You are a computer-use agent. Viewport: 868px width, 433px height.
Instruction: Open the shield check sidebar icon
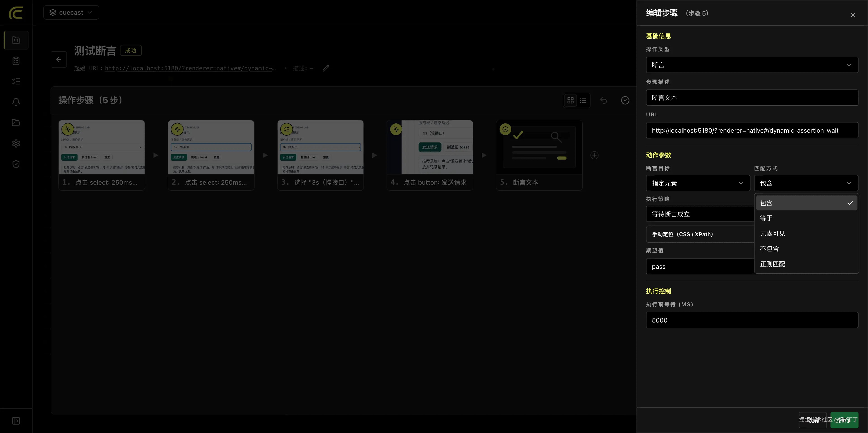point(16,164)
